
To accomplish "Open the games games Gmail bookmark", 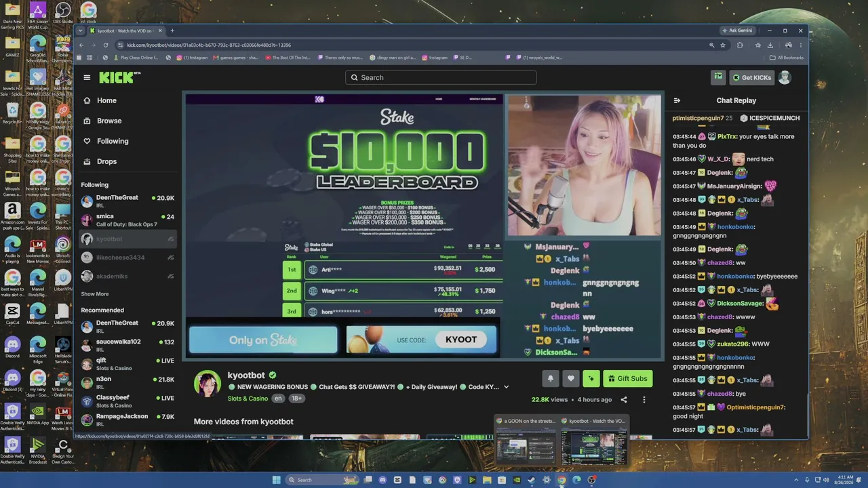I will pos(236,58).
